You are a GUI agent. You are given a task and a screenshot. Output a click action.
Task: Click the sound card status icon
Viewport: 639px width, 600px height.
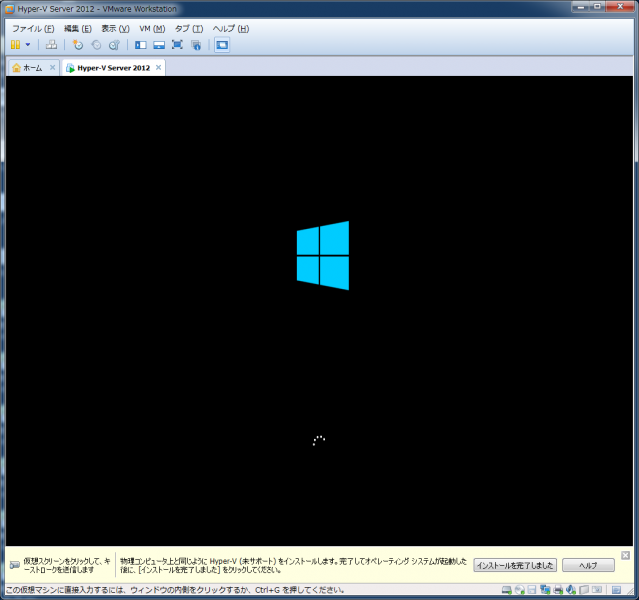pyautogui.click(x=571, y=589)
